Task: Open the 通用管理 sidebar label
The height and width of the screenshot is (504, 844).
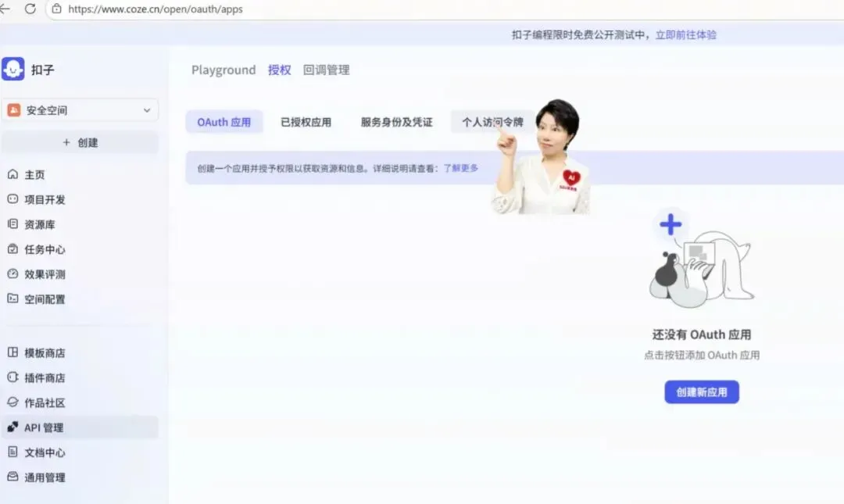Action: [x=45, y=477]
